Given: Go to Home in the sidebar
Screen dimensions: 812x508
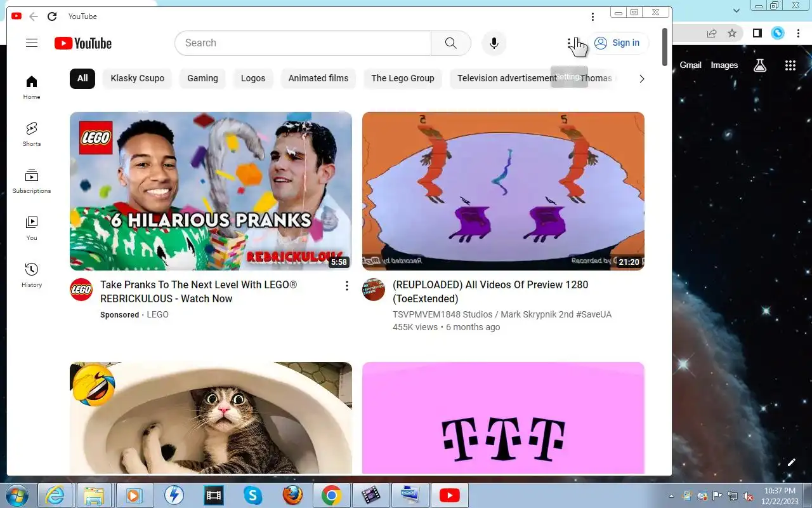Looking at the screenshot, I should pos(32,88).
